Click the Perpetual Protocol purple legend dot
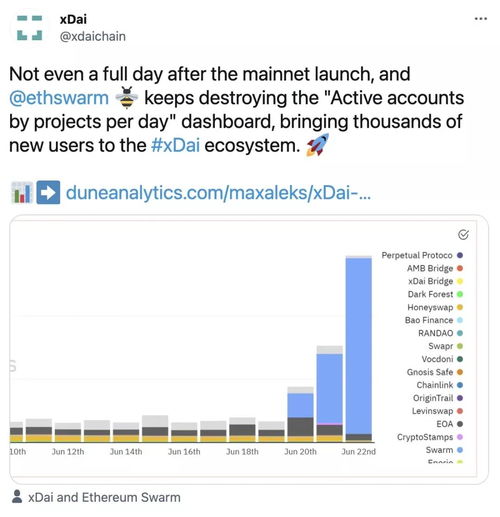The height and width of the screenshot is (517, 500). pyautogui.click(x=460, y=255)
